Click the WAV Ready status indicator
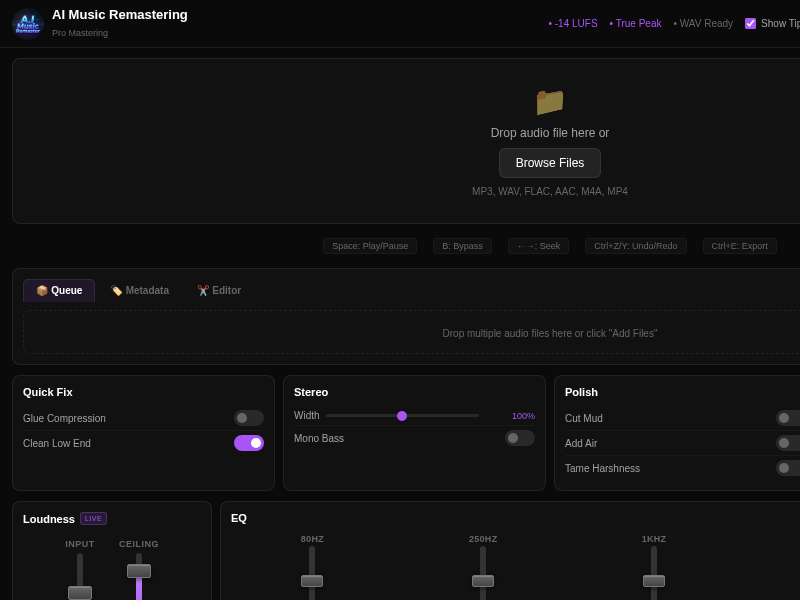800x600 pixels. (703, 23)
